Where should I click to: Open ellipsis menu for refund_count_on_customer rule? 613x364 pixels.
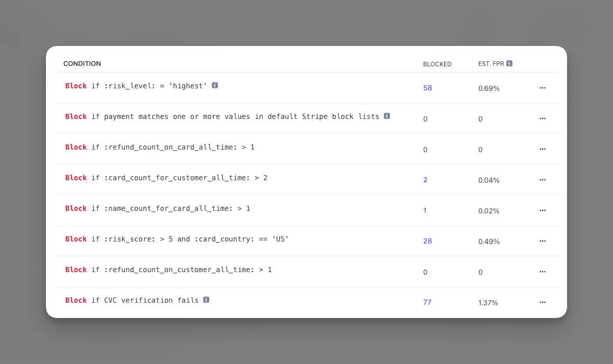coord(542,272)
